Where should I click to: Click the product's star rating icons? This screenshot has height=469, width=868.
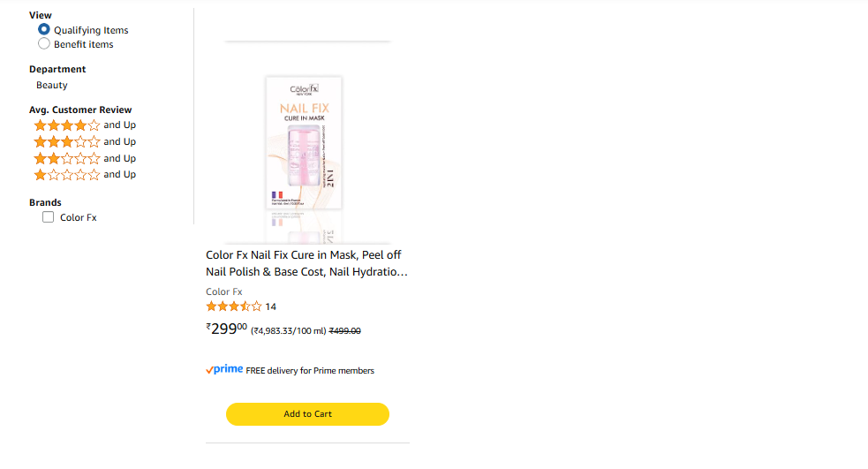click(x=234, y=306)
